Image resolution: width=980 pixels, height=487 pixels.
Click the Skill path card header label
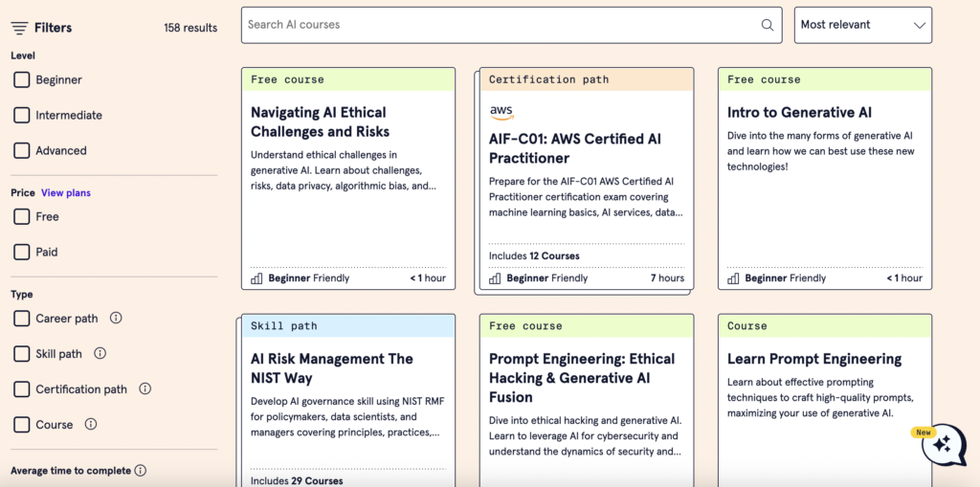pyautogui.click(x=283, y=325)
